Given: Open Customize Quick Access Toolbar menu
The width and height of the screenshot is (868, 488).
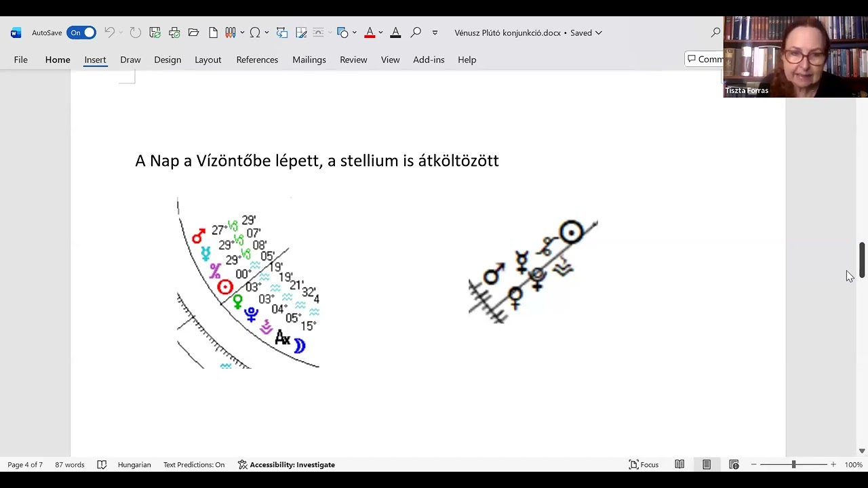Looking at the screenshot, I should point(435,33).
